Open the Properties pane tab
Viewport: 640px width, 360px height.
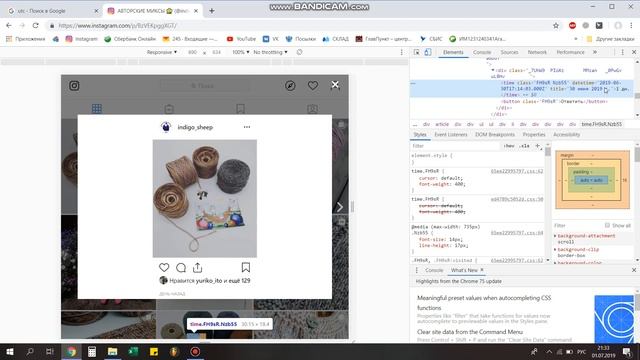tap(534, 134)
